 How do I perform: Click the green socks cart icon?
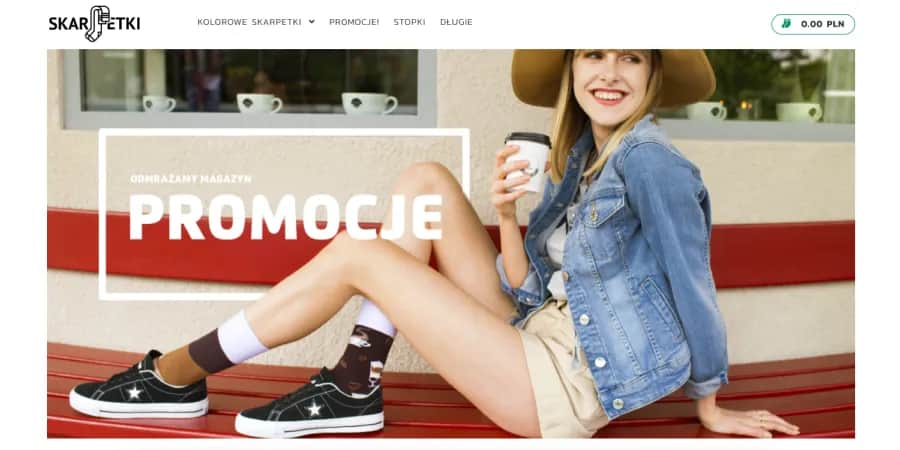tap(786, 24)
